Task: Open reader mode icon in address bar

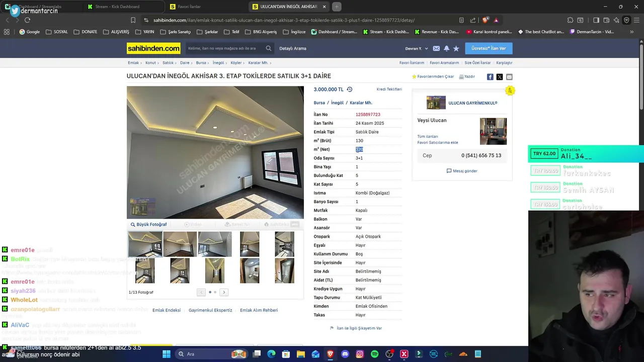Action: (x=461, y=20)
